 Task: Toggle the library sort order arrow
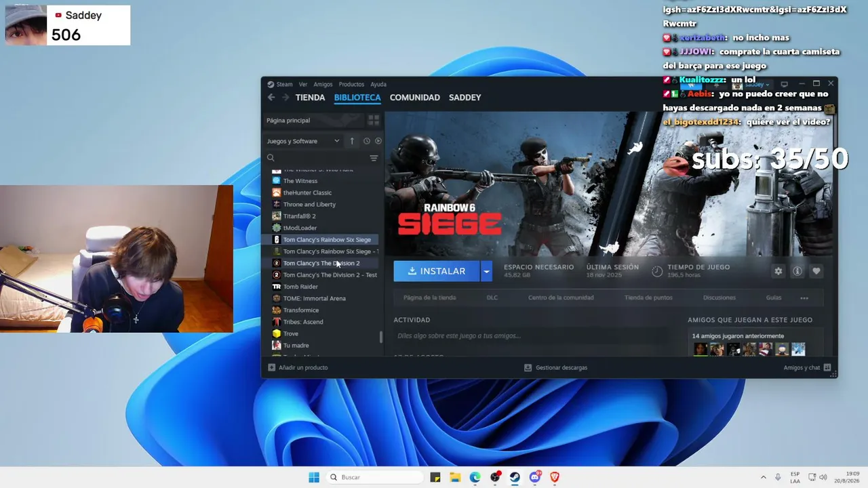coord(352,141)
